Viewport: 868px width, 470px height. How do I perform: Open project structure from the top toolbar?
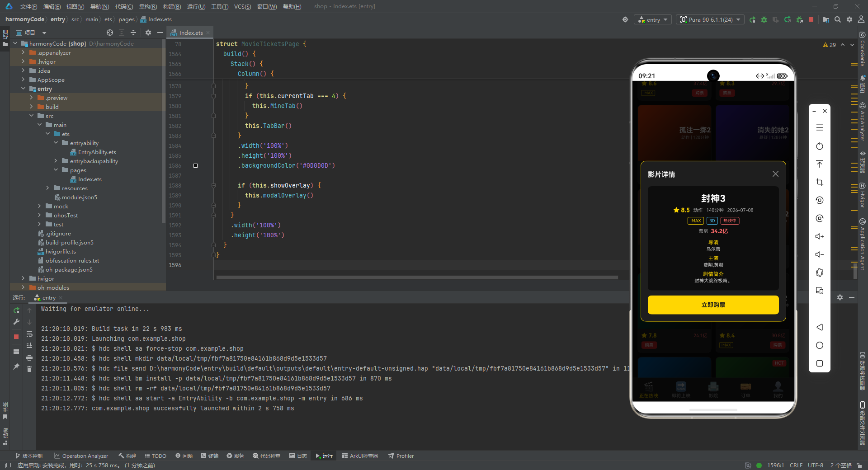[826, 20]
